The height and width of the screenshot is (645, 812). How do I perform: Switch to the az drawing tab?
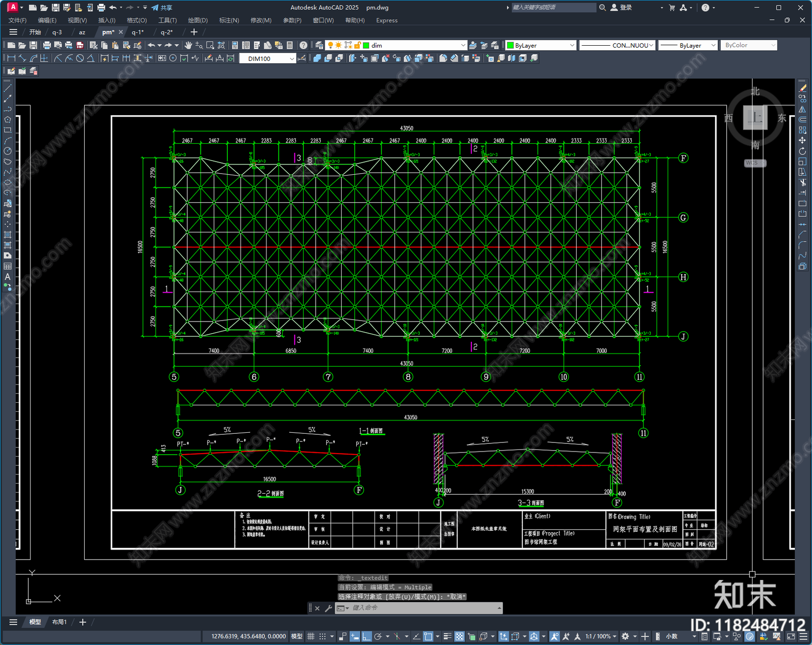[82, 32]
